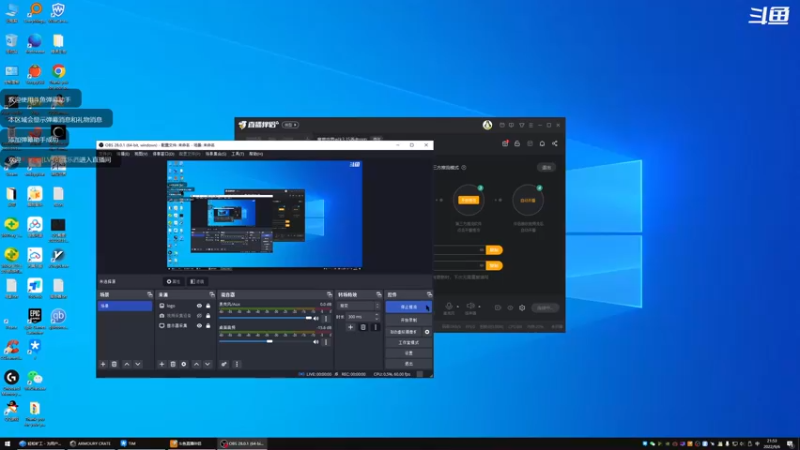The image size is (800, 450).
Task: Open the scene transition three-dot menu
Action: point(375,328)
